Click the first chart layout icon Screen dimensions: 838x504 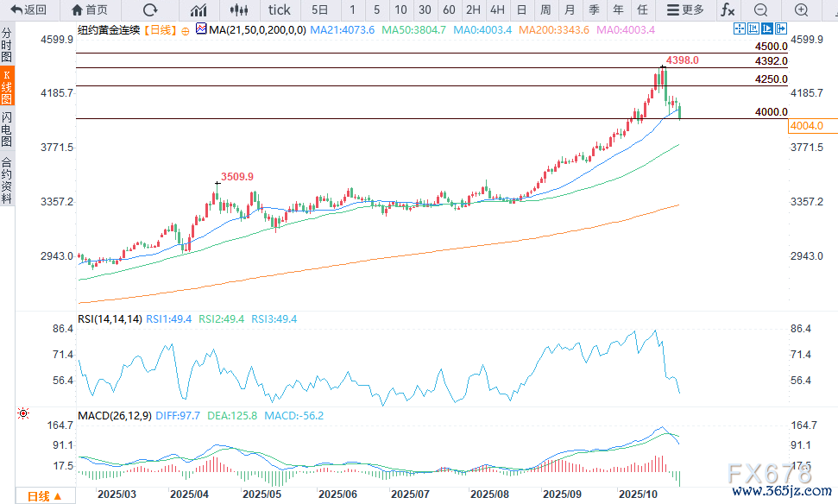[x=739, y=28]
